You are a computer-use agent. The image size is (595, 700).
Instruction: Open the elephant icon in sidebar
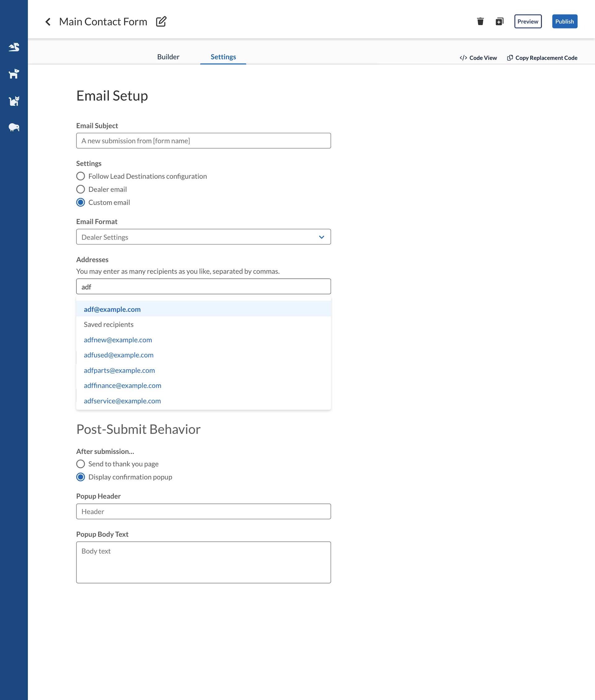(x=14, y=127)
